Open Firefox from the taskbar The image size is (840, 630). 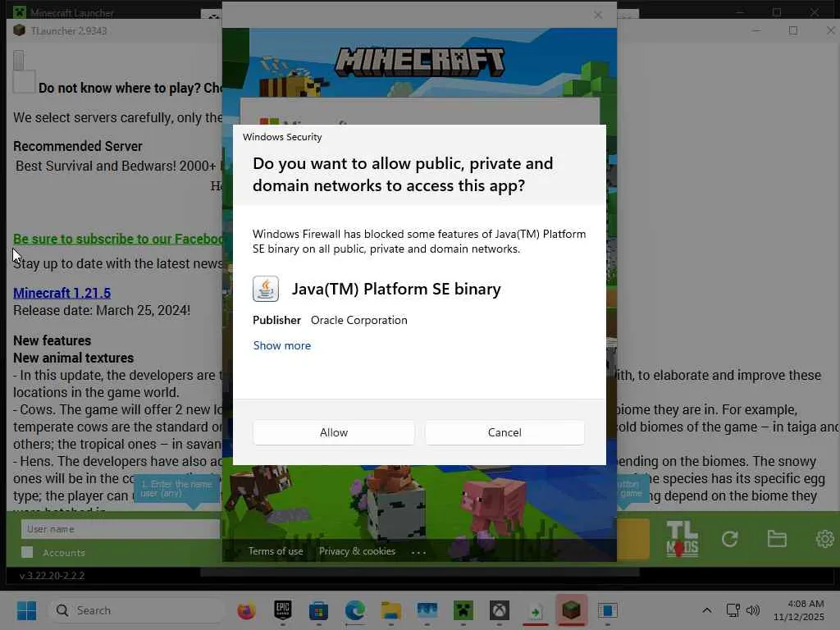click(246, 610)
